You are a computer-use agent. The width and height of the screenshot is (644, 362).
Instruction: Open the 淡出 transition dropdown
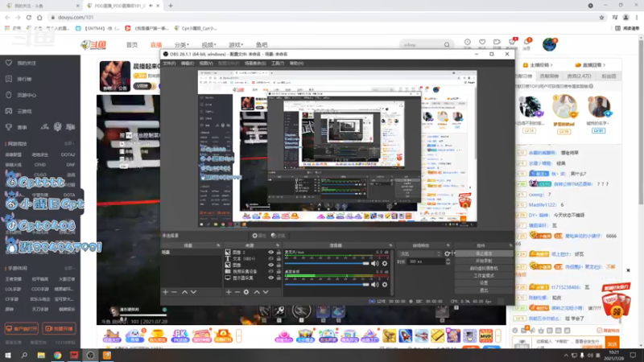(420, 253)
